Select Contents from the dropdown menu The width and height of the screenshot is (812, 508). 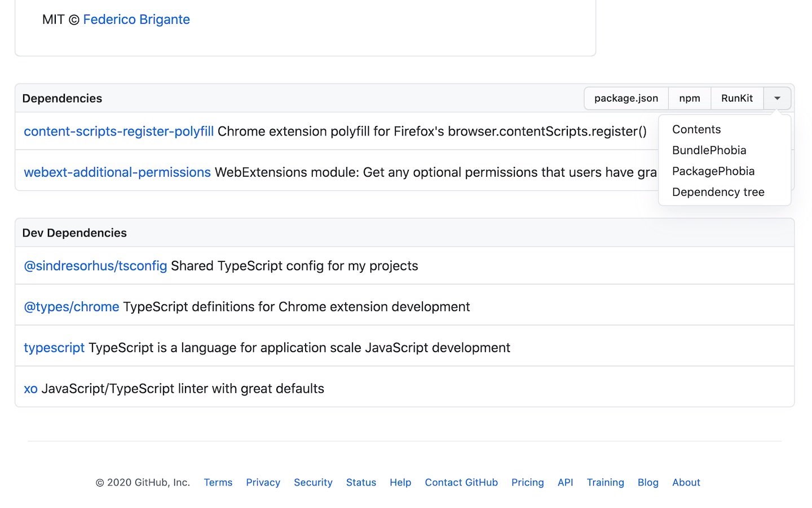tap(696, 129)
